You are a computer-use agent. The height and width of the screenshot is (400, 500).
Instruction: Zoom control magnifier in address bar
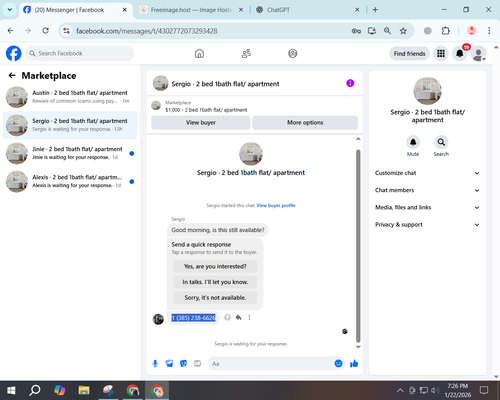(x=387, y=31)
